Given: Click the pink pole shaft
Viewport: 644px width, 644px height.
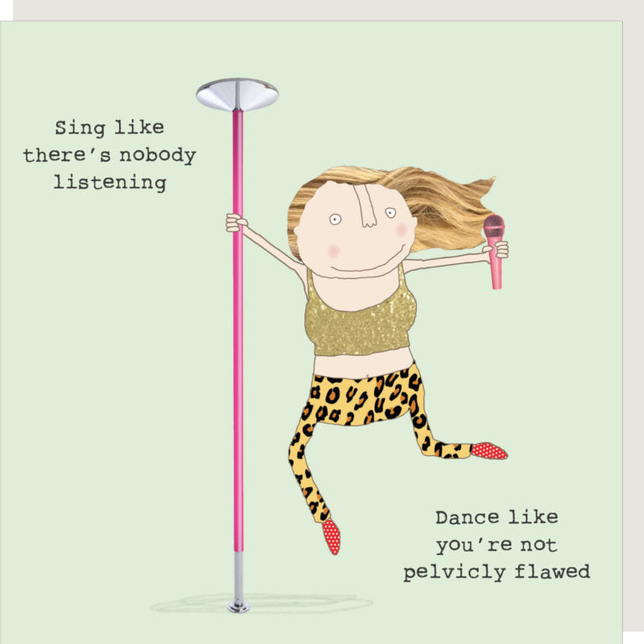Looking at the screenshot, I should (238, 330).
